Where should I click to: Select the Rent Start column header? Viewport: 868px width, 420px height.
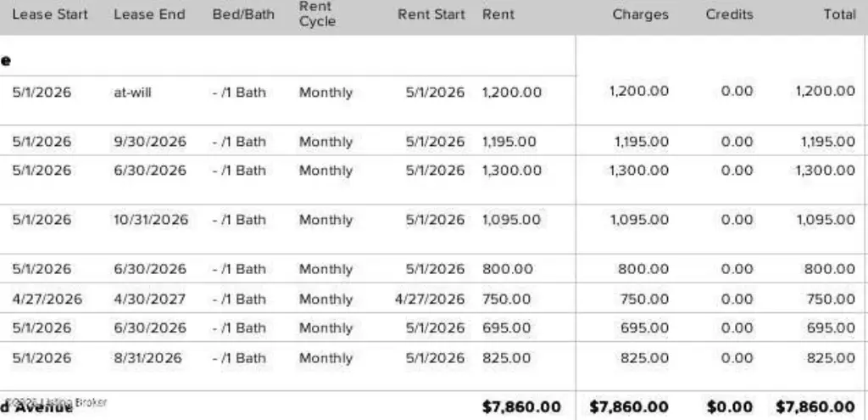coord(431,14)
